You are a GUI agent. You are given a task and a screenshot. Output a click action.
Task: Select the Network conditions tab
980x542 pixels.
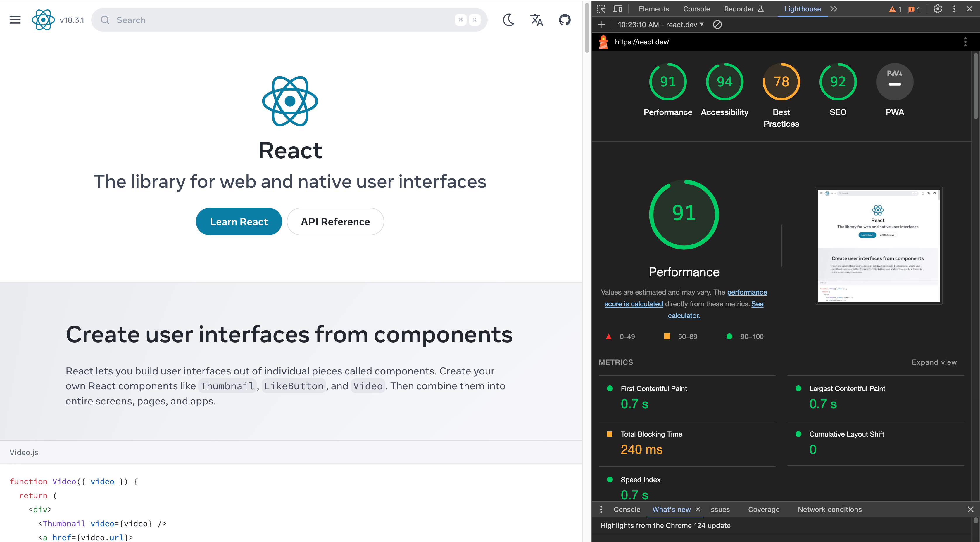[830, 509]
